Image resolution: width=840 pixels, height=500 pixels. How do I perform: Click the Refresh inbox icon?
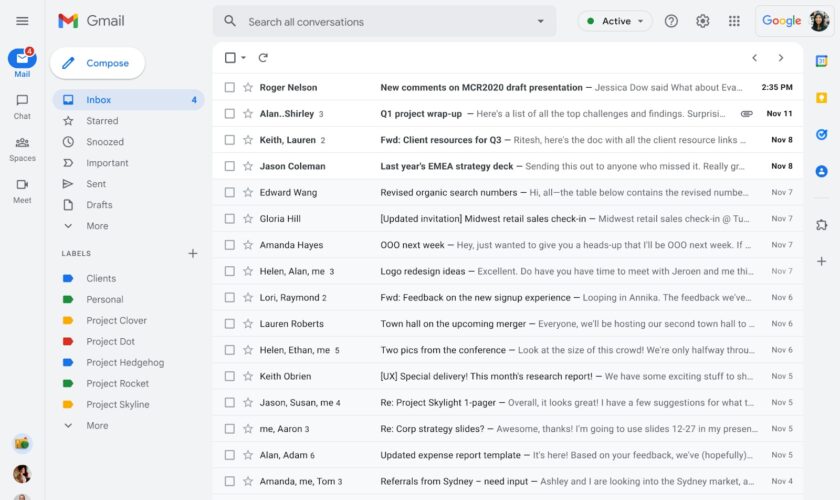263,58
